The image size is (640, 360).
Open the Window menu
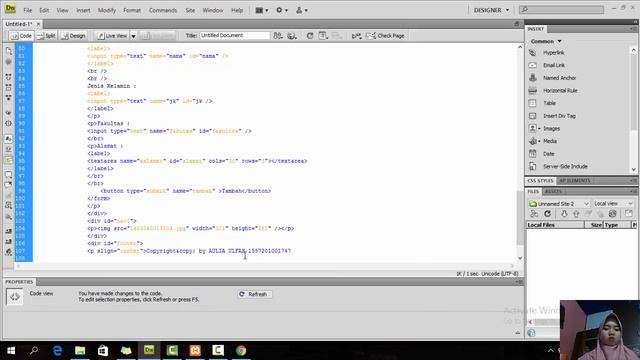point(213,10)
